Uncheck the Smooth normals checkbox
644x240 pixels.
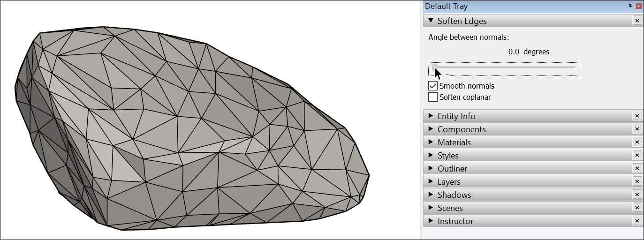tap(433, 86)
